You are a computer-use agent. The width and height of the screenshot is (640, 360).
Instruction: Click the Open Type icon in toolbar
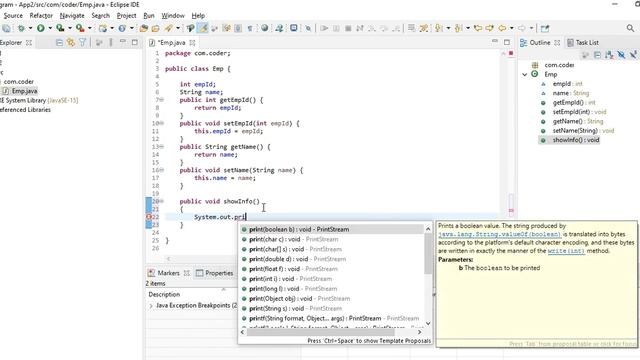coord(144,28)
